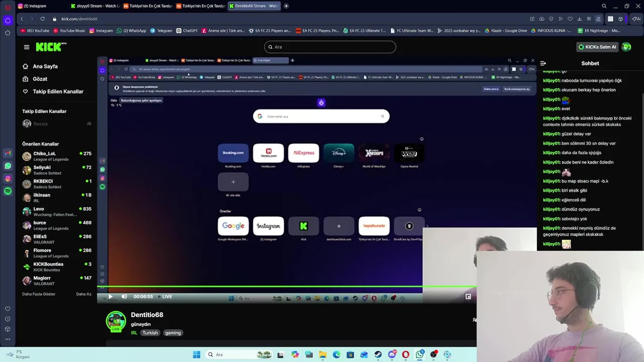Open the YouTube Music bookmark
The image size is (644, 362).
69,31
